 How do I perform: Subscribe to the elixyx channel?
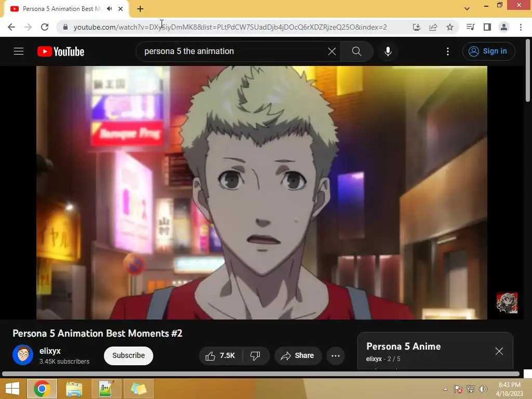(129, 355)
